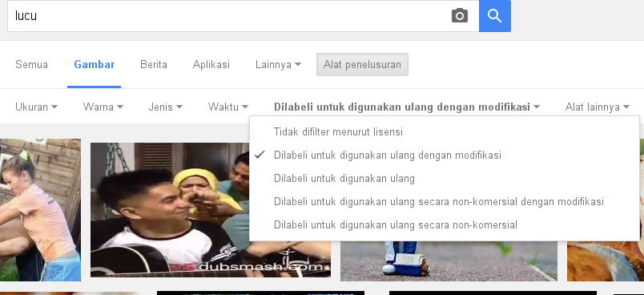Click the blue magnifier search button
This screenshot has width=644, height=295.
[x=495, y=15]
